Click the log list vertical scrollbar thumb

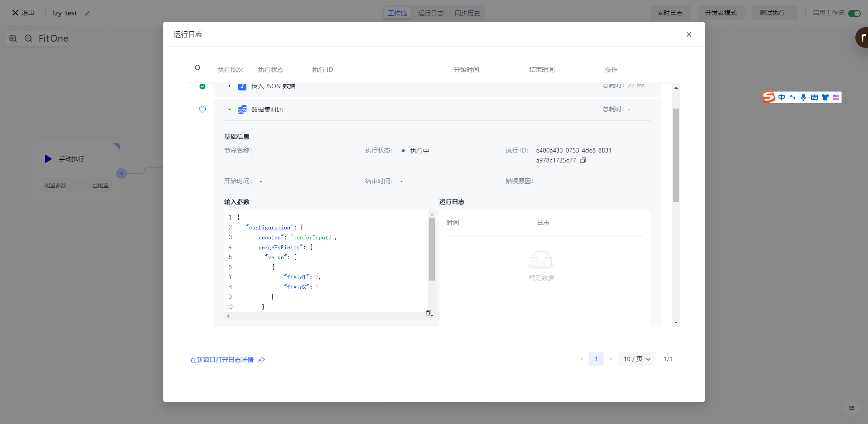(x=676, y=155)
